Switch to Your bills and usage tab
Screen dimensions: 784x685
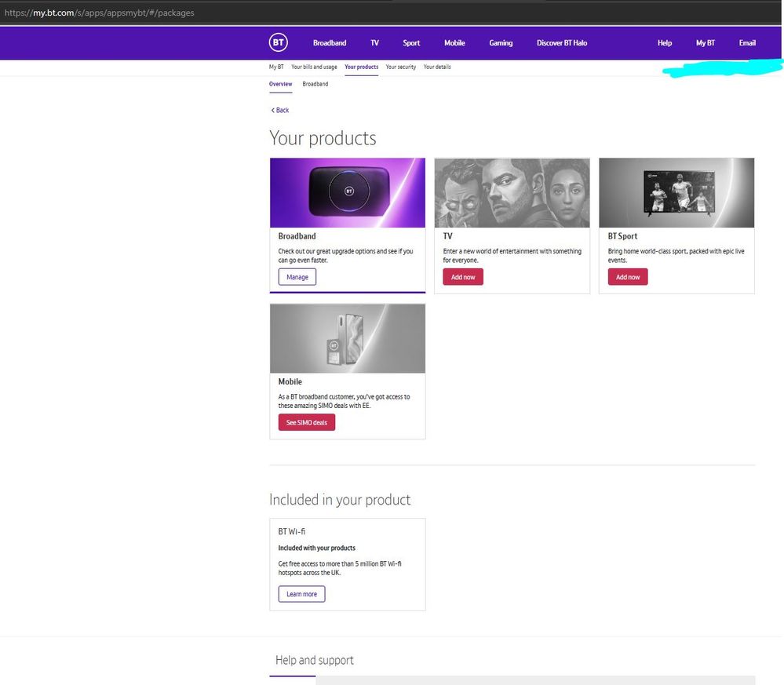314,67
